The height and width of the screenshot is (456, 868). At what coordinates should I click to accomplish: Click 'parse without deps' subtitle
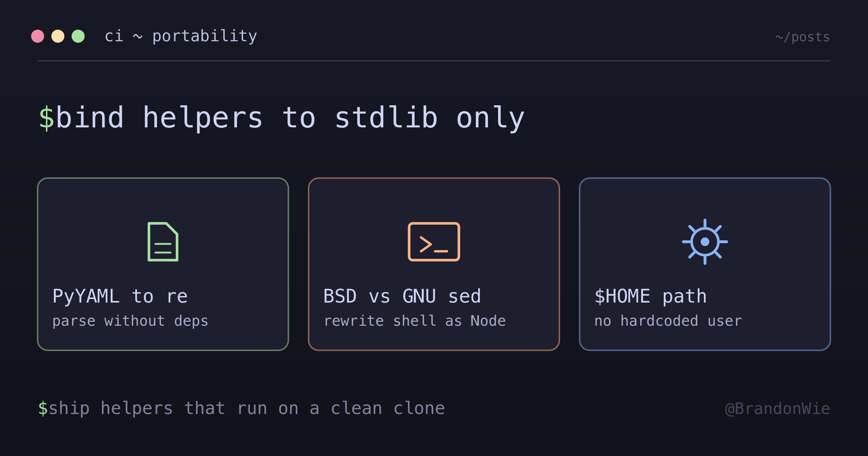tap(130, 321)
